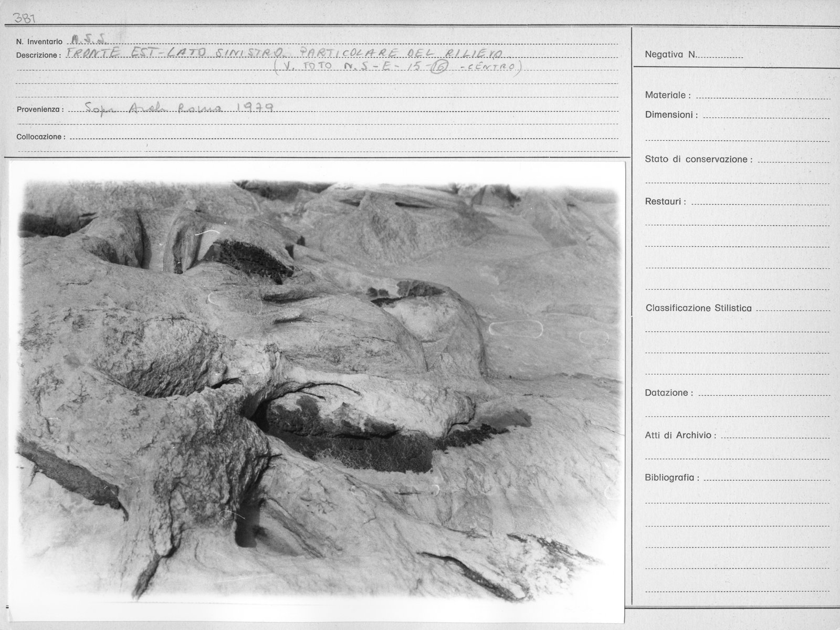Screen dimensions: 840x630
Task: Click the 'Stato di conservazione :' label
Action: click(699, 159)
